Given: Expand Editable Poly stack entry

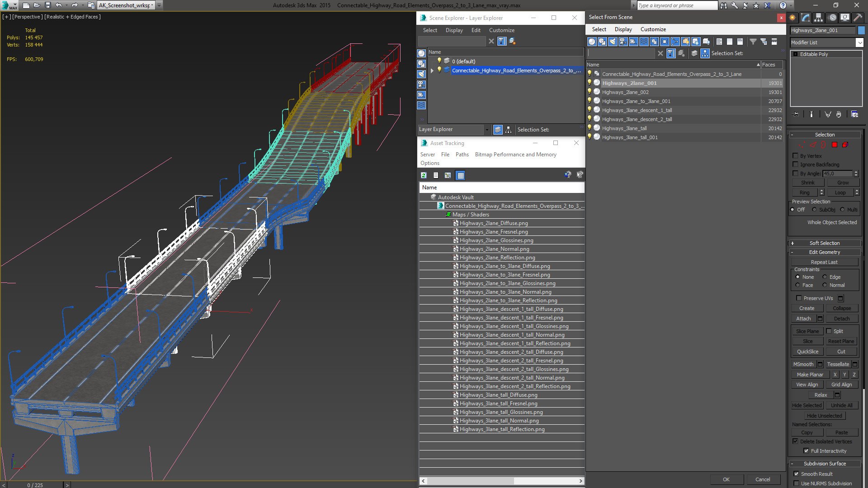Looking at the screenshot, I should 796,54.
